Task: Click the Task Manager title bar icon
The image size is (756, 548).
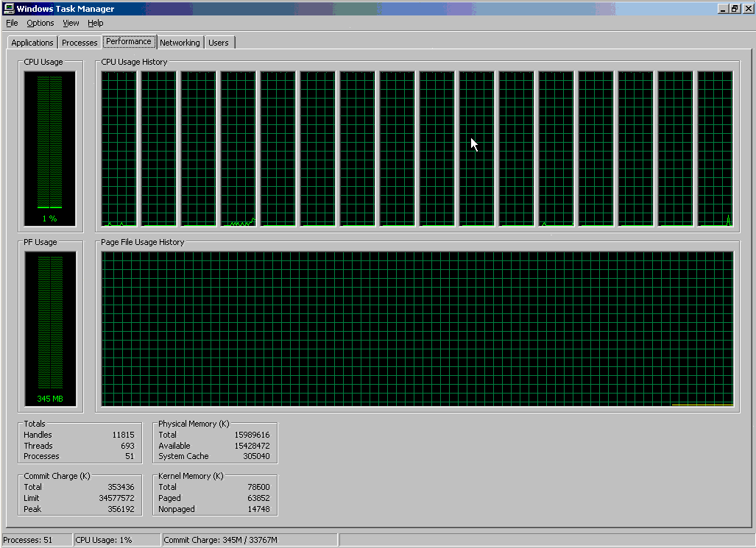Action: click(x=9, y=8)
